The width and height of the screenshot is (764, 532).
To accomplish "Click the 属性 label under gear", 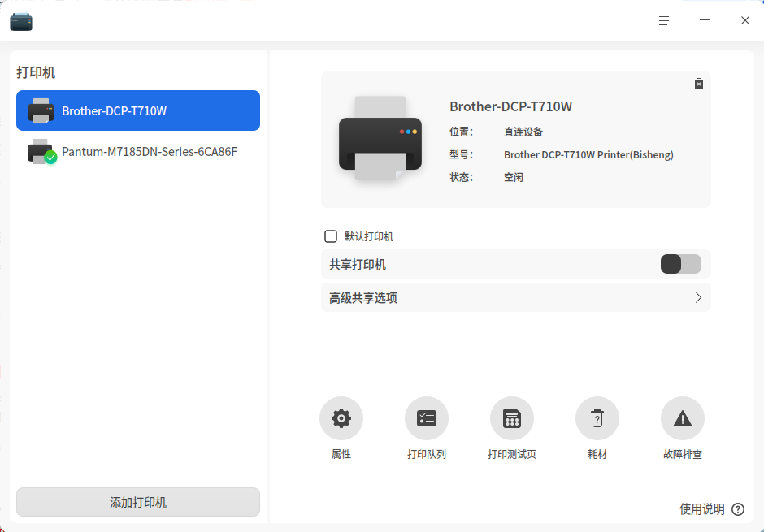I will [341, 454].
